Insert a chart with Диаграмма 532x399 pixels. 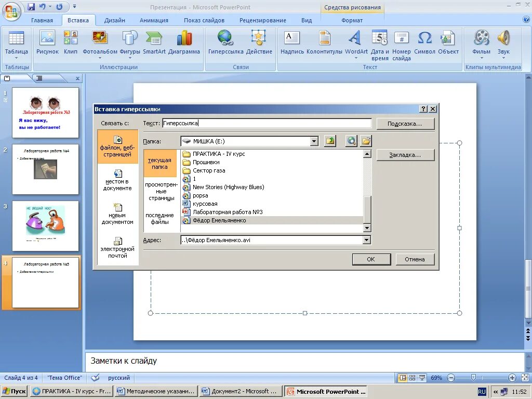coord(184,44)
